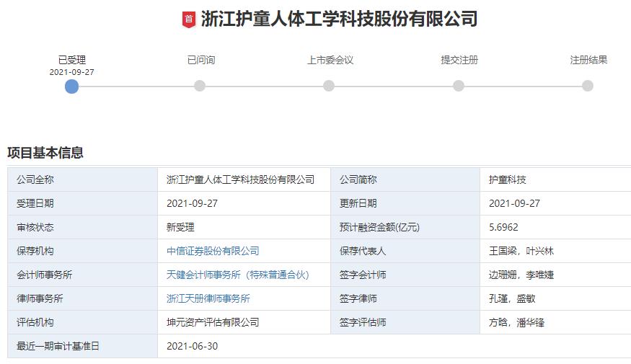Click the 评估机构 row label
This screenshot has height=364, width=631.
point(82,322)
